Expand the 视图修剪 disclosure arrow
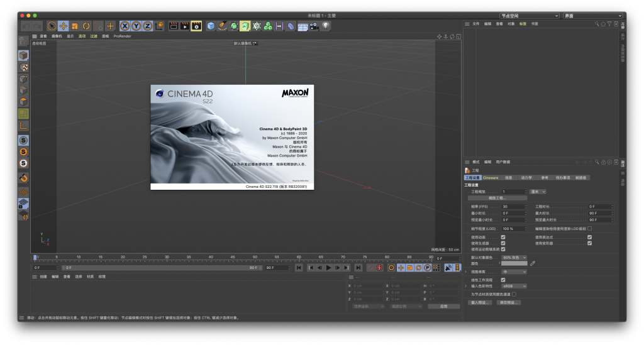Image resolution: width=644 pixels, height=345 pixels. point(466,271)
